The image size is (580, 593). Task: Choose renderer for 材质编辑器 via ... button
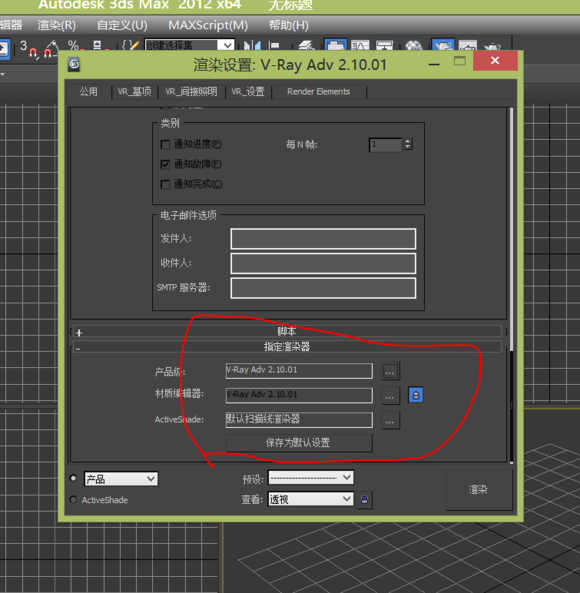[390, 396]
